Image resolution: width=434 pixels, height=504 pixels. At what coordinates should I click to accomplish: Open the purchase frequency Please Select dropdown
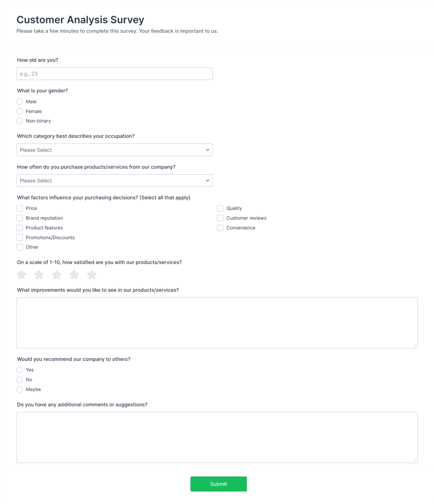click(114, 180)
